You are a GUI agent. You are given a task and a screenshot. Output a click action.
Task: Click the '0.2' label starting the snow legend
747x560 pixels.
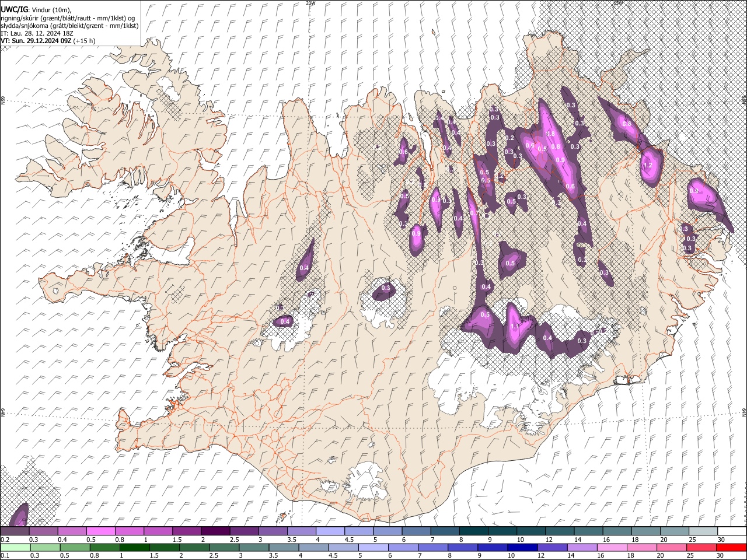(5, 540)
